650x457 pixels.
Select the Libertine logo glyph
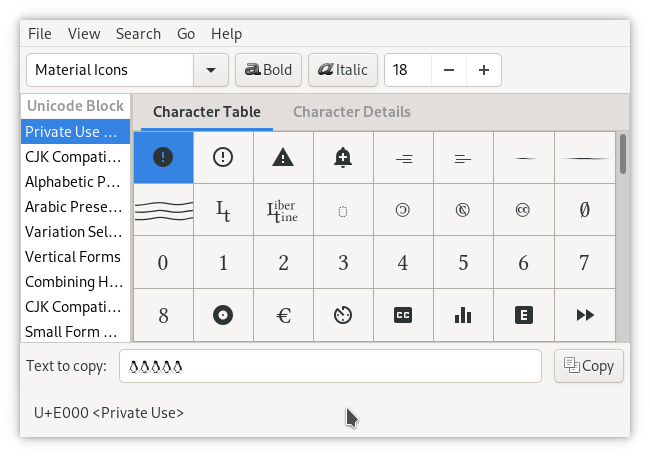(283, 210)
